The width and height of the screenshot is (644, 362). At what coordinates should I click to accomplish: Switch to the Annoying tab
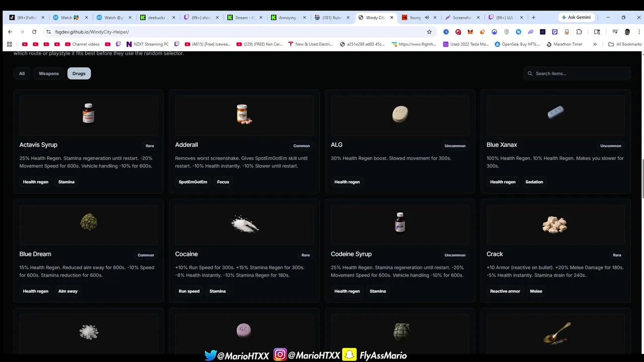(x=288, y=18)
